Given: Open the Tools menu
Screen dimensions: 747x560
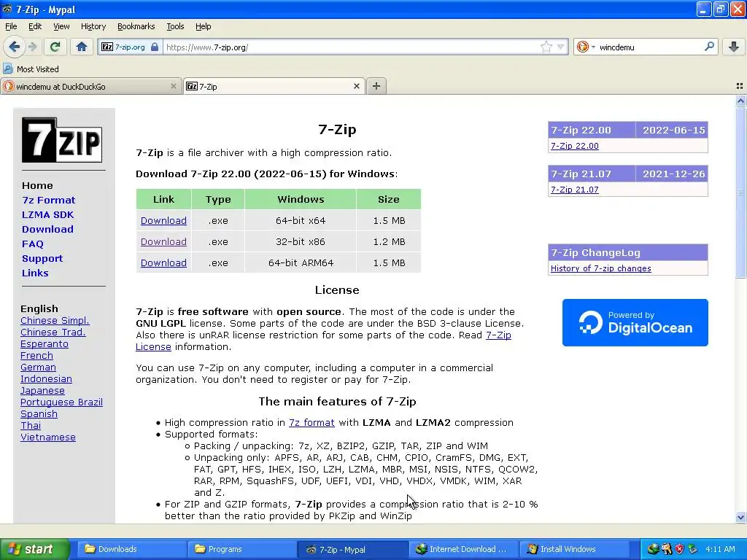Looking at the screenshot, I should [x=175, y=26].
